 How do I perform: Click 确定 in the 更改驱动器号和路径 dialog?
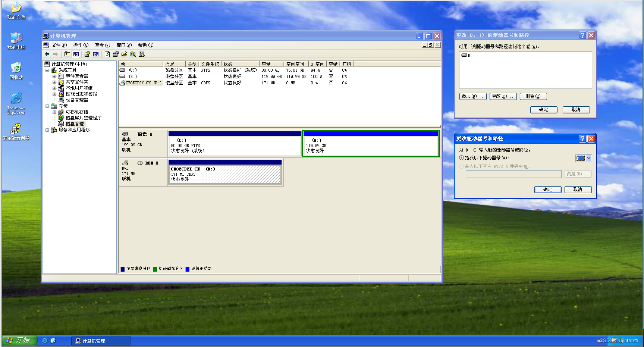pyautogui.click(x=548, y=190)
